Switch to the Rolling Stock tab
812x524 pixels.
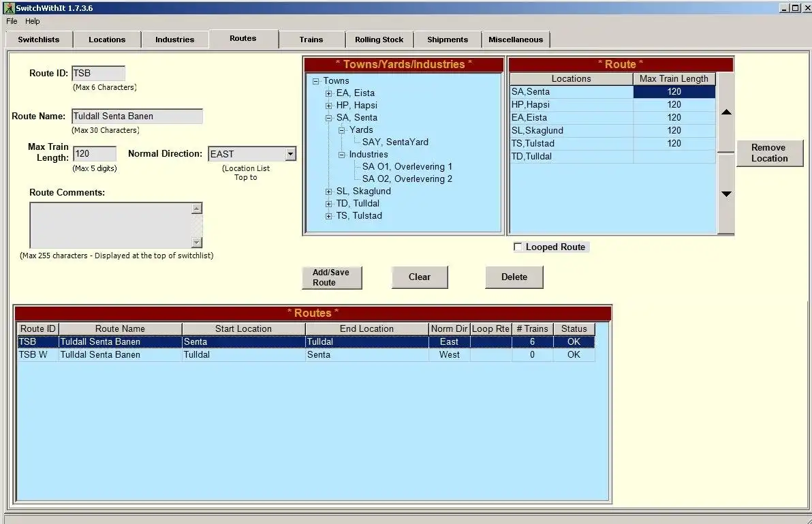(x=379, y=39)
